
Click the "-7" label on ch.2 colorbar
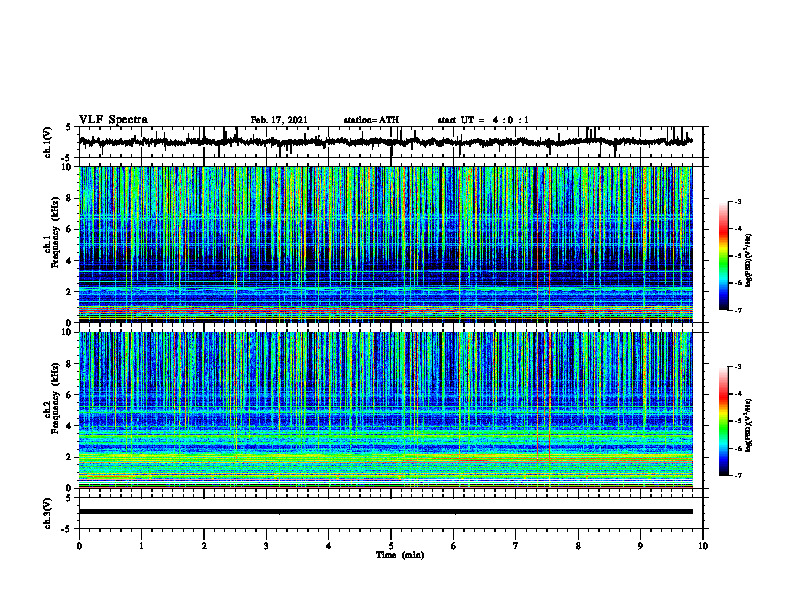click(x=738, y=475)
